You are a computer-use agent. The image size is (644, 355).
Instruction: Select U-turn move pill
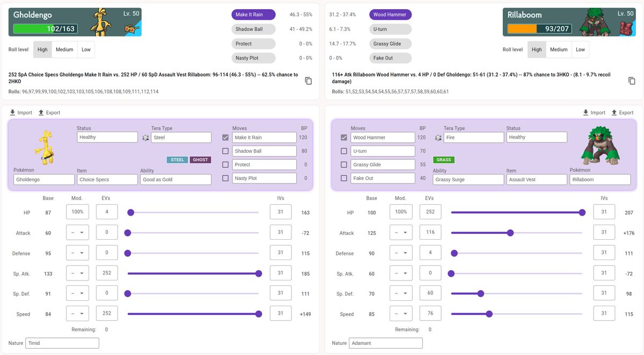[x=390, y=29]
